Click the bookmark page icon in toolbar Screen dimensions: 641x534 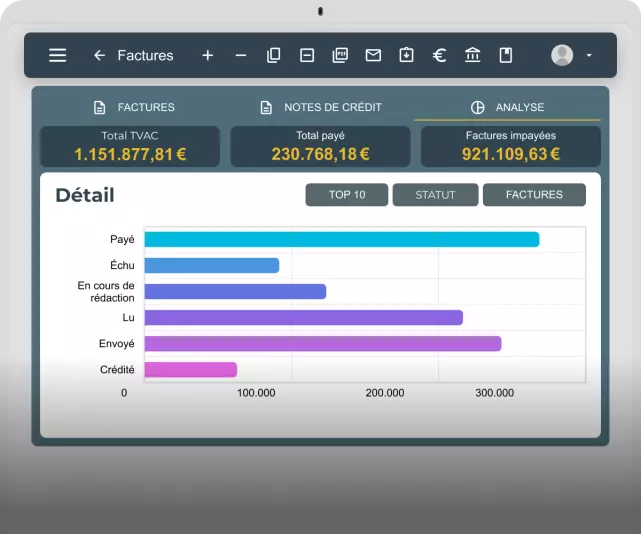(x=506, y=55)
